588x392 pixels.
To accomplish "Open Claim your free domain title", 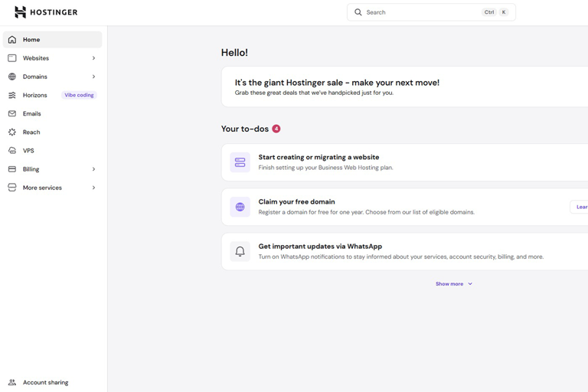I will point(296,202).
